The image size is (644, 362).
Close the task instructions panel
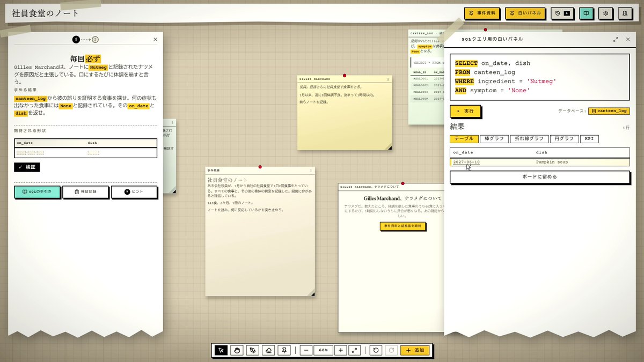click(x=156, y=39)
